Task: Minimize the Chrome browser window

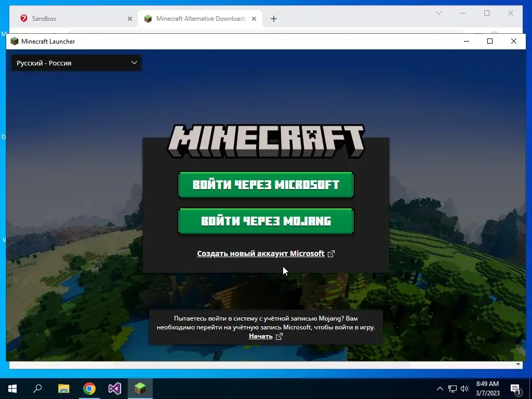Action: click(x=463, y=13)
